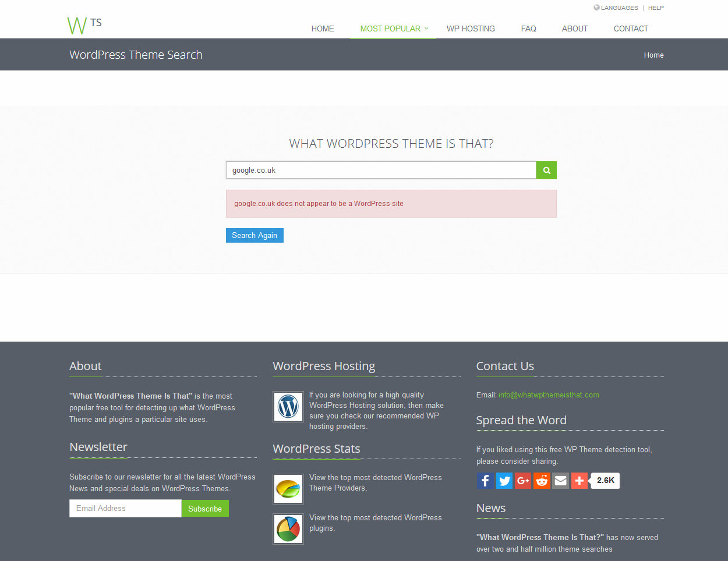Open the FAQ menu item
Screen dimensions: 728x561
coord(529,29)
